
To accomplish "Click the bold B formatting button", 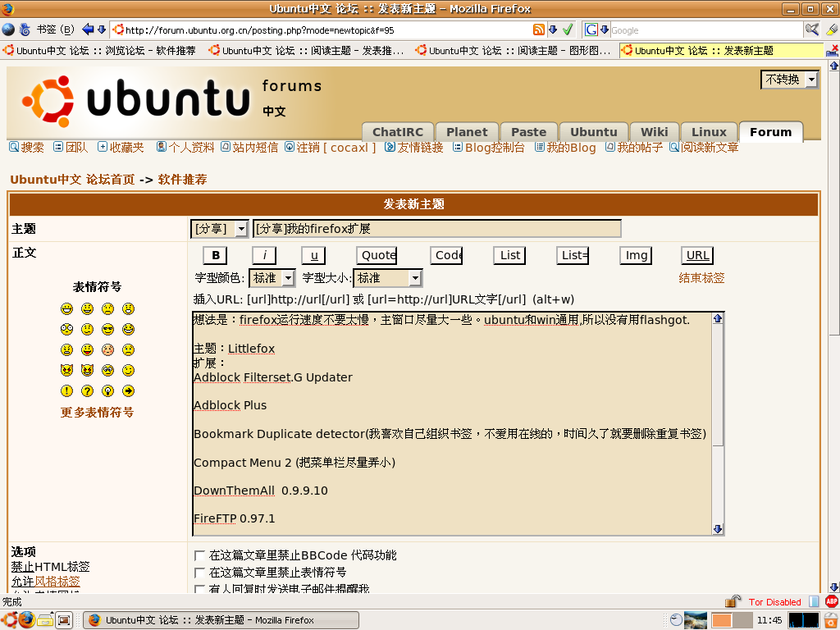I will (x=216, y=256).
